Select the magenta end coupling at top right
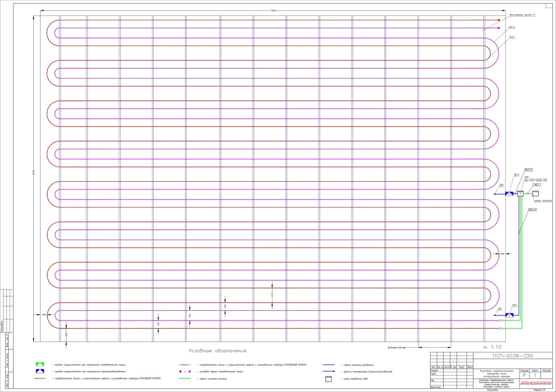 pyautogui.click(x=499, y=28)
